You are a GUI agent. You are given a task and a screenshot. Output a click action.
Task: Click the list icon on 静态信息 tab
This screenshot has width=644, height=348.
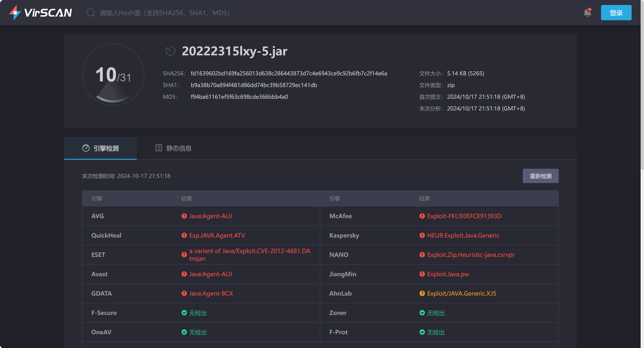click(159, 148)
